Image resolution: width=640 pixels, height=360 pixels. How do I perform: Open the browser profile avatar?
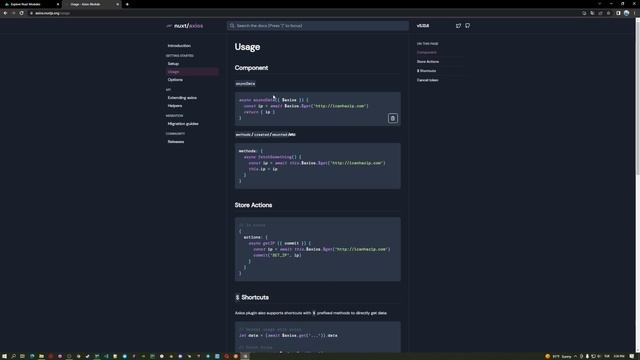[x=627, y=13]
